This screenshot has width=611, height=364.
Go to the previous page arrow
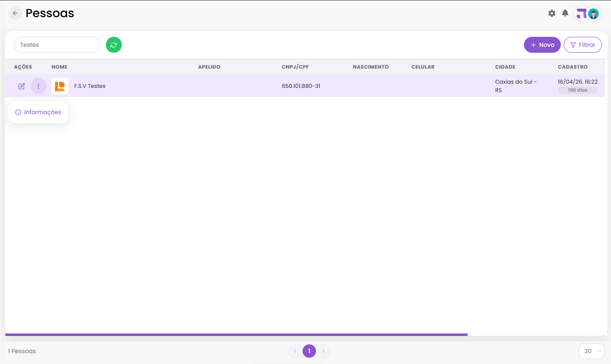pos(295,351)
